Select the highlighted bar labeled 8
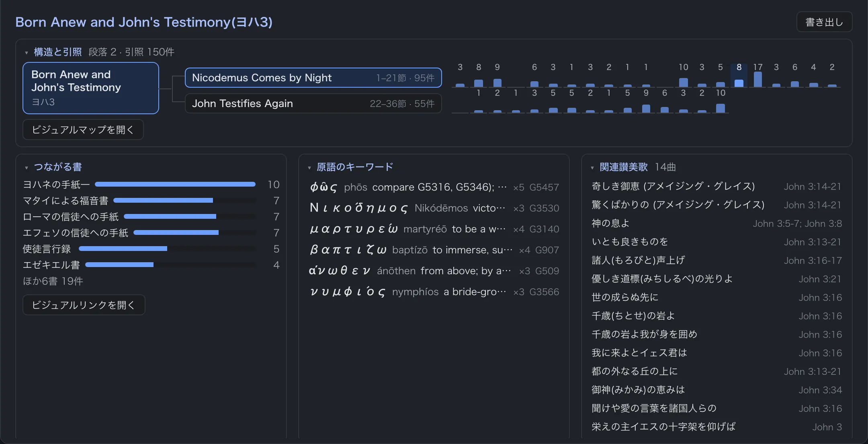 click(739, 75)
